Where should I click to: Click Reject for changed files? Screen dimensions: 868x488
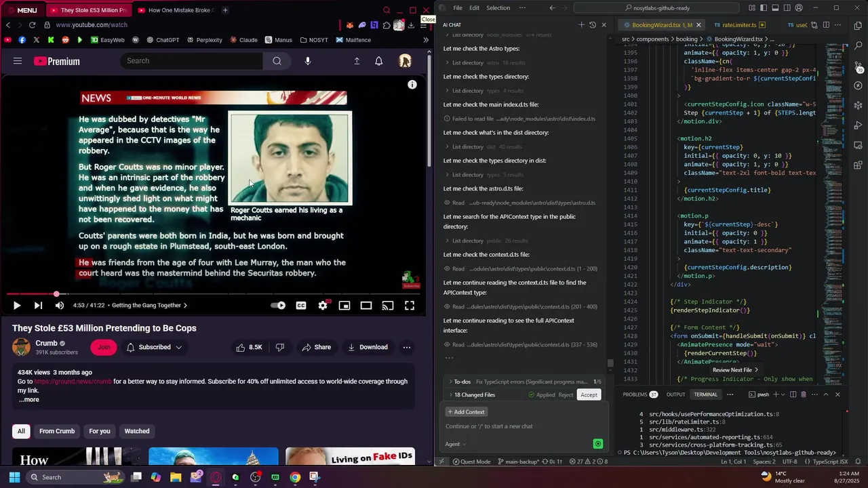(566, 394)
